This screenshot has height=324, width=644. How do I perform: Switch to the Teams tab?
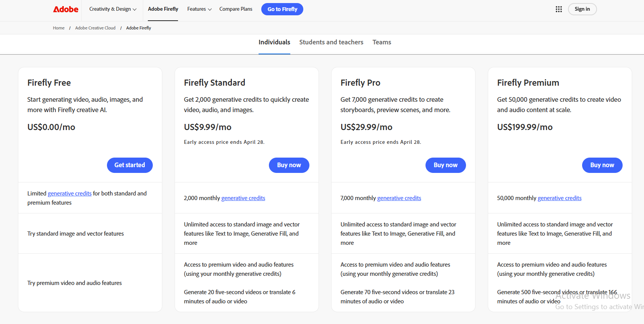coord(382,42)
